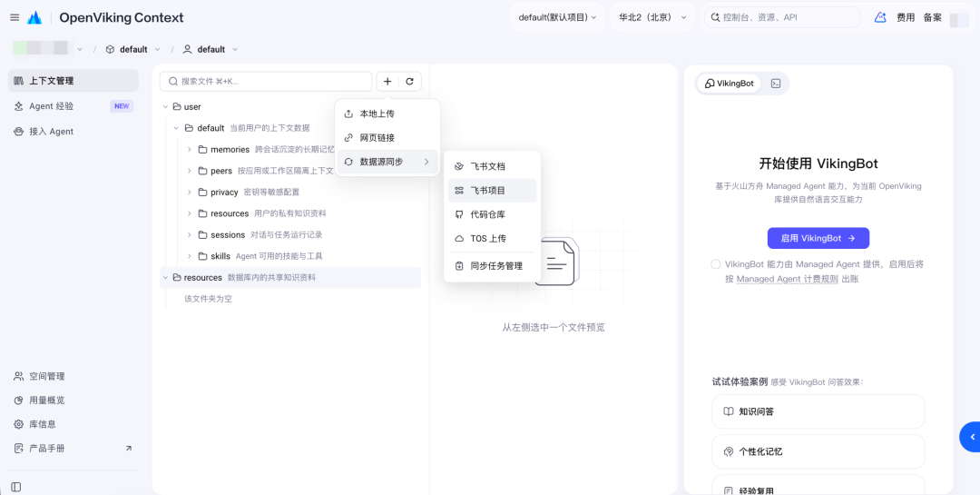Screen dimensions: 980x495
Task: Click the plus add-file icon
Action: coord(387,82)
